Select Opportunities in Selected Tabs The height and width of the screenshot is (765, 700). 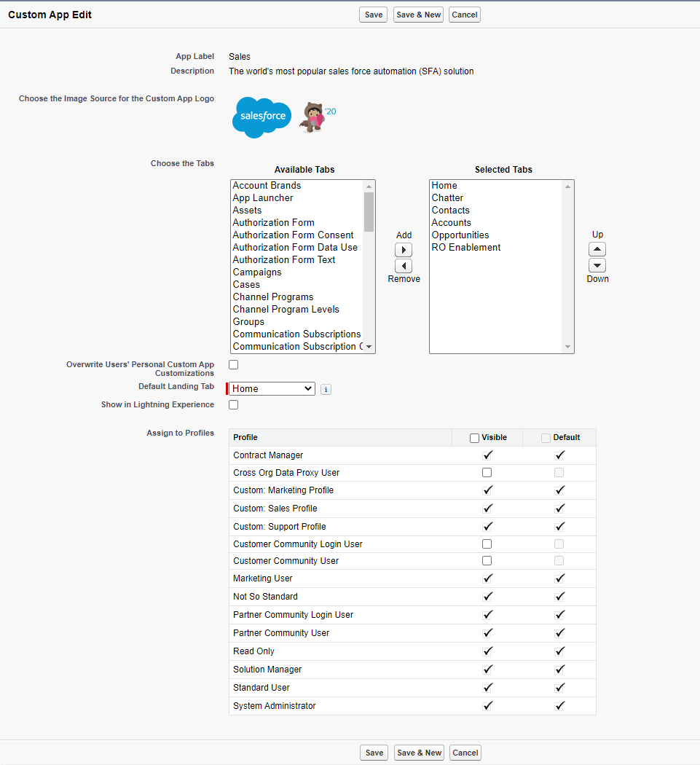(x=495, y=235)
